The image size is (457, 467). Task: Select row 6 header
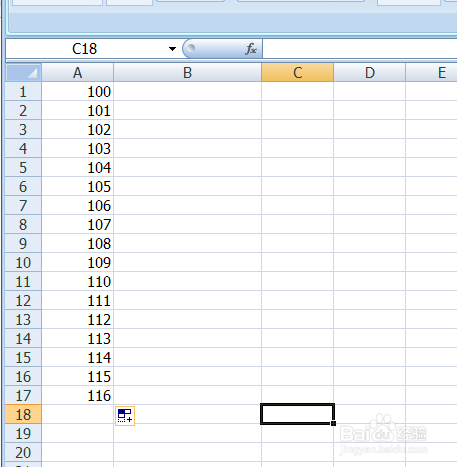click(23, 186)
